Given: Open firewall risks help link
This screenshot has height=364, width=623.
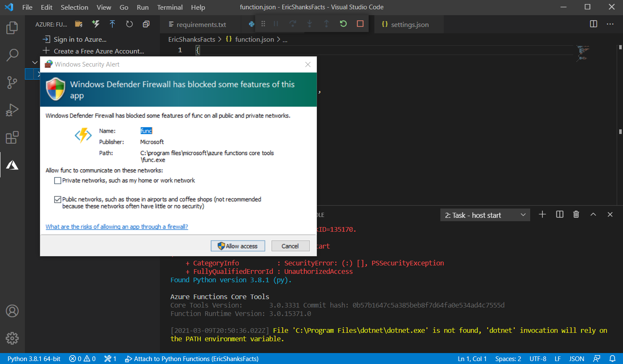Looking at the screenshot, I should pyautogui.click(x=117, y=227).
